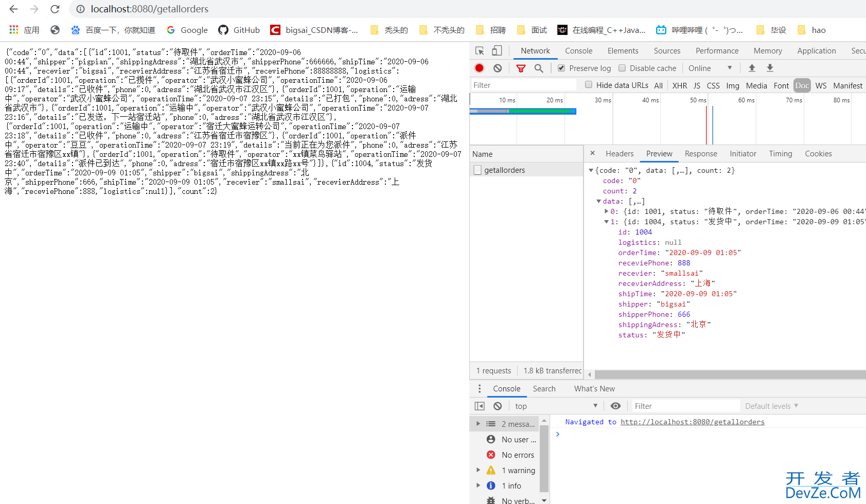Open the Online throttling dropdown
The image size is (866, 504).
710,68
